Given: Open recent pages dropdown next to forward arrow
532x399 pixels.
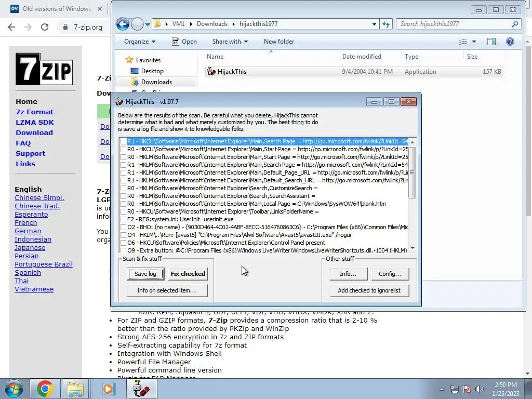Looking at the screenshot, I should click(148, 24).
